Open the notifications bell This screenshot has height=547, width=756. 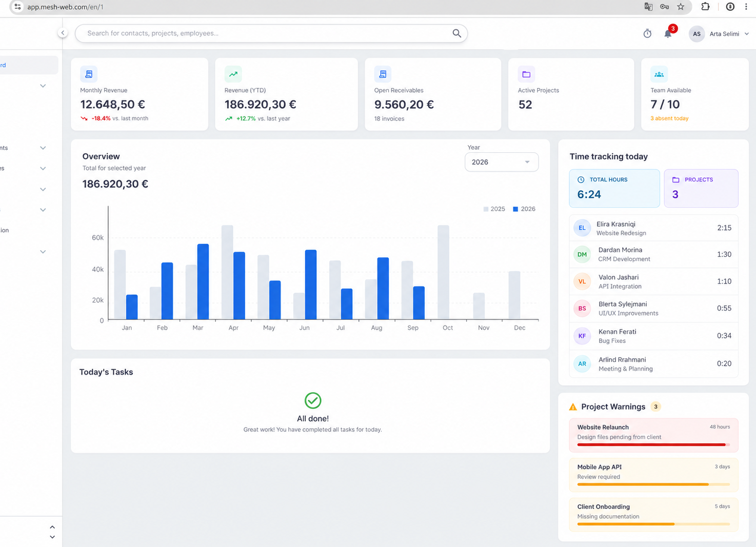(x=668, y=34)
